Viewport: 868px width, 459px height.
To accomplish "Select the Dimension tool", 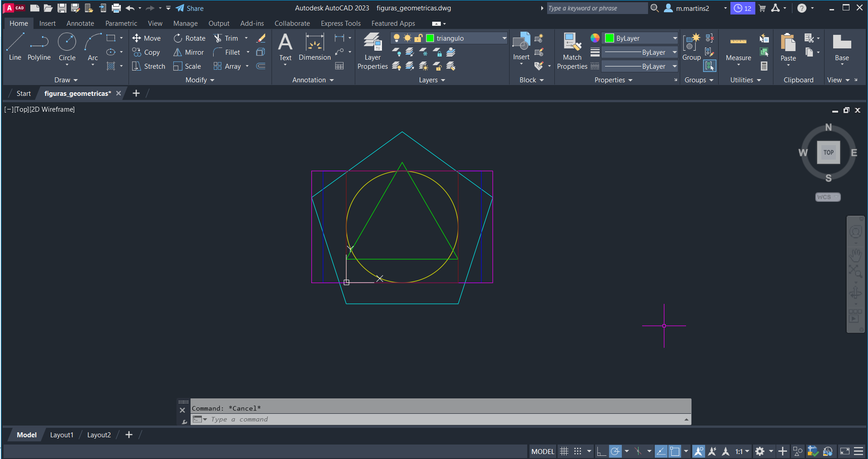I will (x=315, y=47).
